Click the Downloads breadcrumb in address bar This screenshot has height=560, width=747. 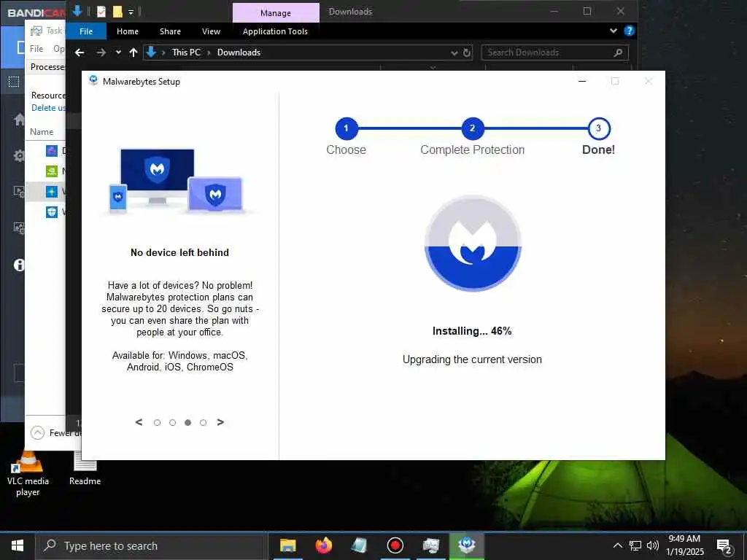tap(239, 52)
